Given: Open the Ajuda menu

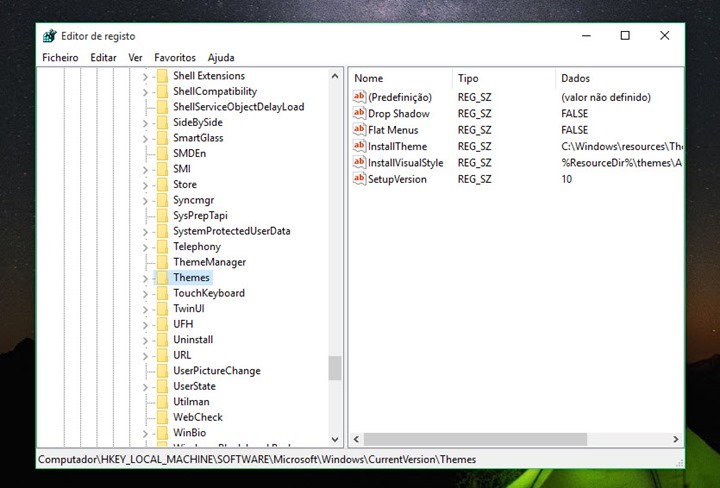Looking at the screenshot, I should tap(221, 58).
